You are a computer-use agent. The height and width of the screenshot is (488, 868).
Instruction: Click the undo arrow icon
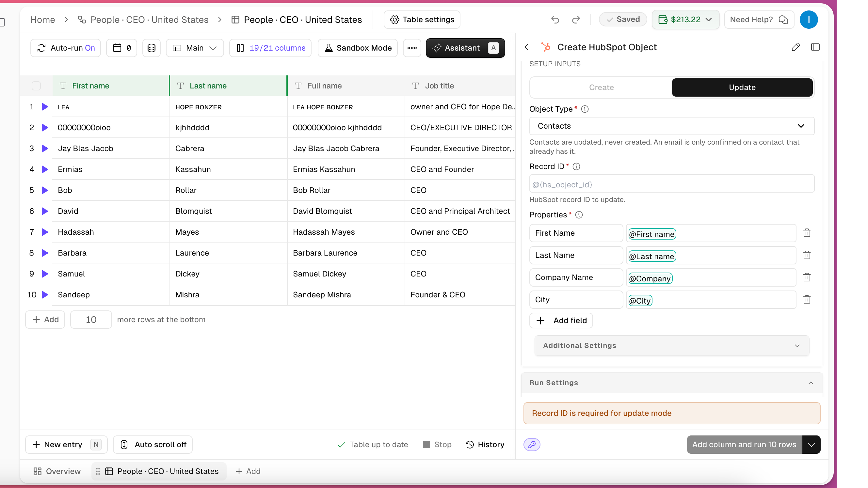click(555, 20)
